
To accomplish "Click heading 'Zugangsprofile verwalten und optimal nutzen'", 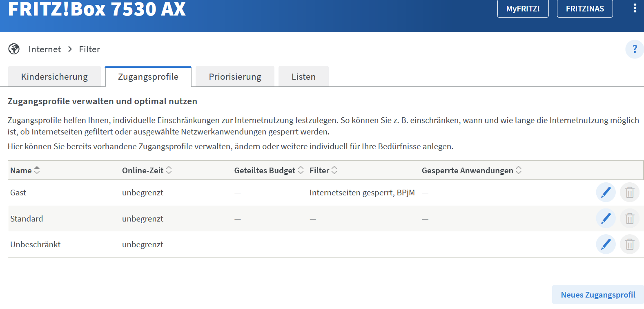I will point(103,101).
